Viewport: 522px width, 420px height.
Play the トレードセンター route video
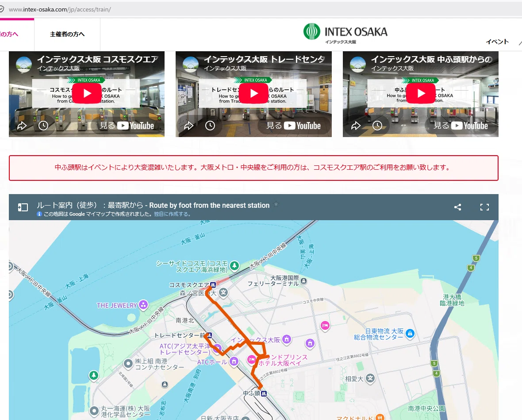253,93
